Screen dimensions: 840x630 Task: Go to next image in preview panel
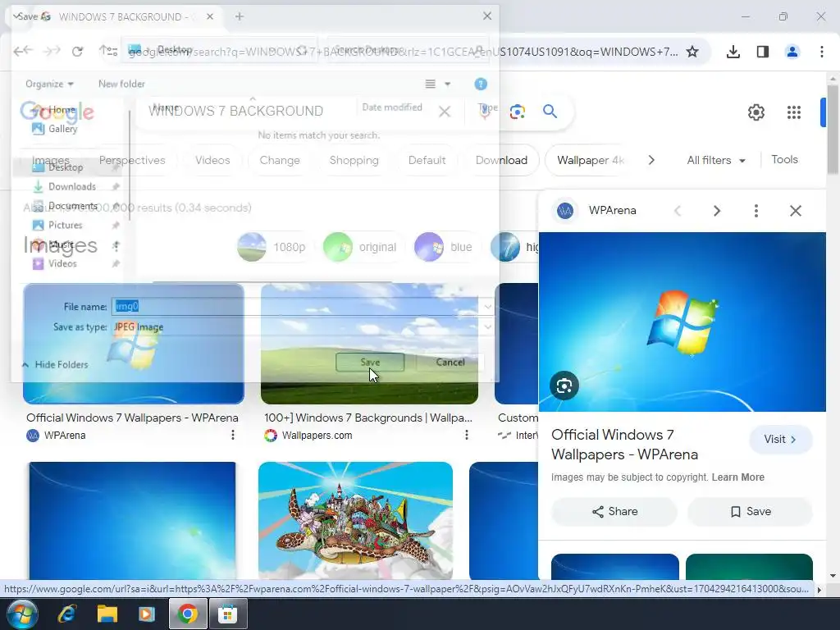[717, 211]
